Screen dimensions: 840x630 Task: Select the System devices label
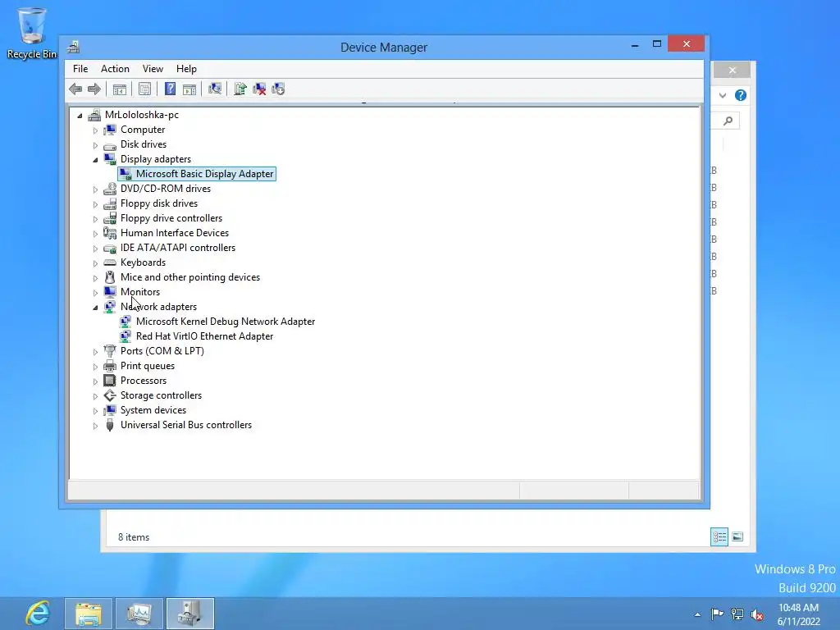pos(153,410)
